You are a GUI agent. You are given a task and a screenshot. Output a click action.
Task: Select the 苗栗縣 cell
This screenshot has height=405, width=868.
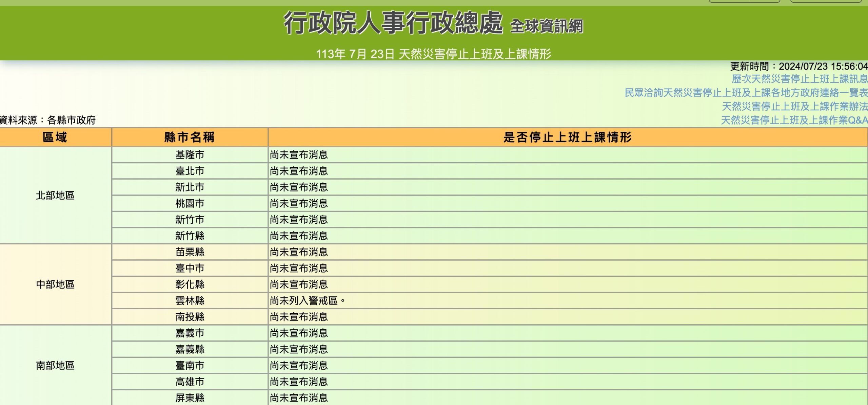click(190, 252)
